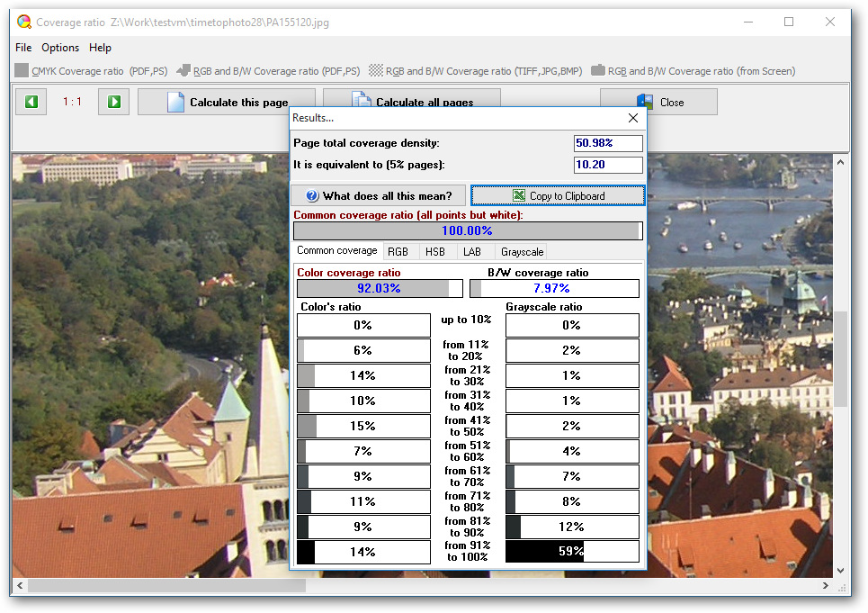This screenshot has height=613, width=868.
Task: Click Copy to Clipboard button
Action: [x=558, y=195]
